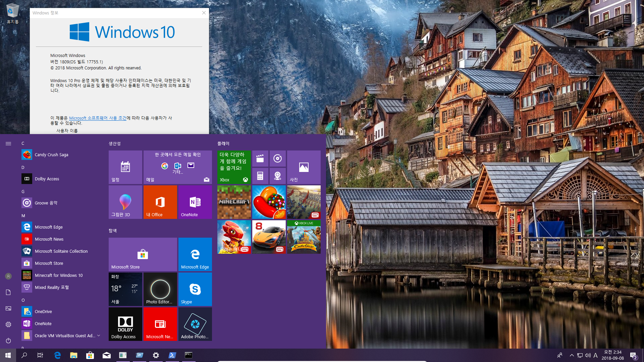Open the Xbox tile

pyautogui.click(x=234, y=167)
